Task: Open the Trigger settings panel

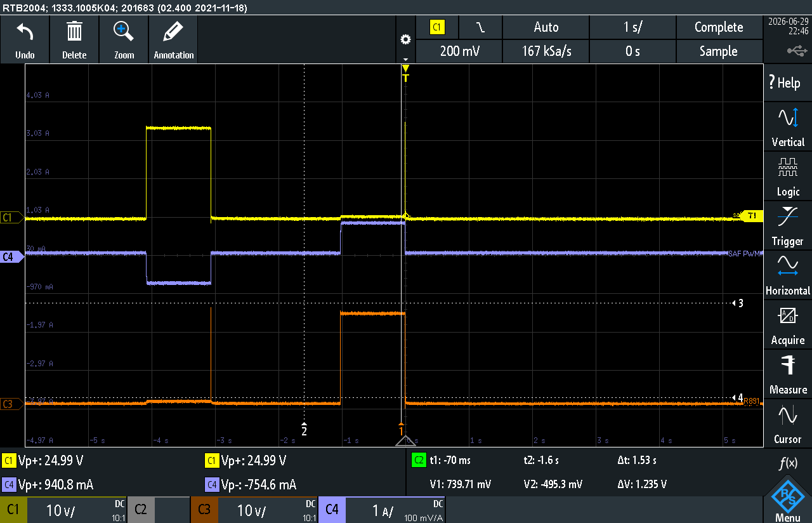Action: (788, 226)
